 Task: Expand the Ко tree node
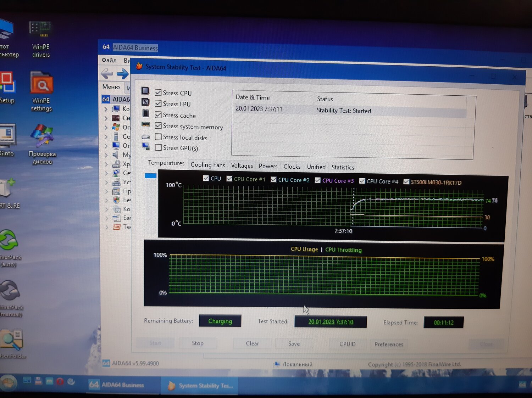point(106,109)
